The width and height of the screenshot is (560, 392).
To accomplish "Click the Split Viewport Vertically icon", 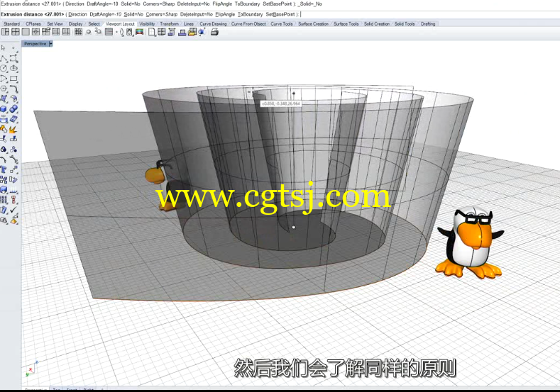I will (66, 32).
